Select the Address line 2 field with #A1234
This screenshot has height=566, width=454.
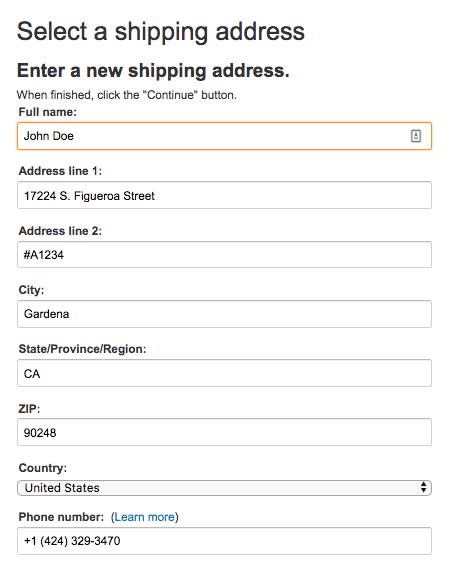[x=224, y=254]
